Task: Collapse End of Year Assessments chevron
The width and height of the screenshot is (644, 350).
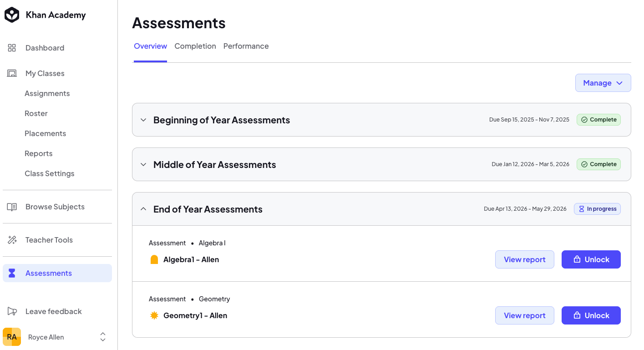Action: 143,209
